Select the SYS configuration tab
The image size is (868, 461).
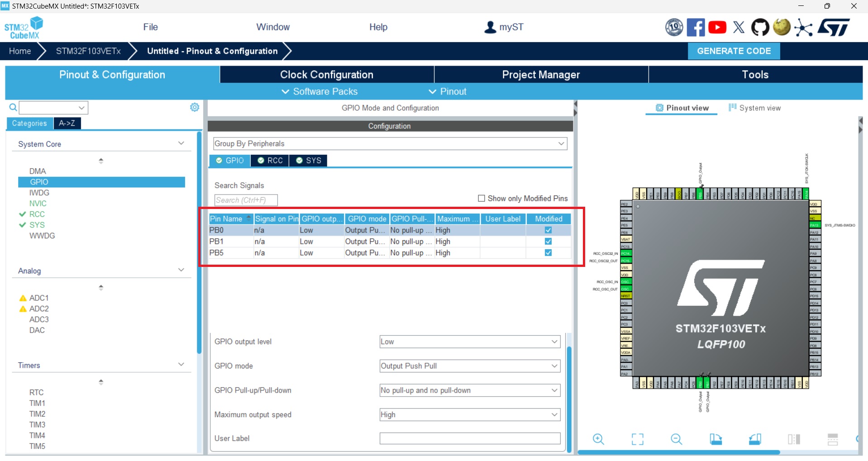(x=308, y=161)
